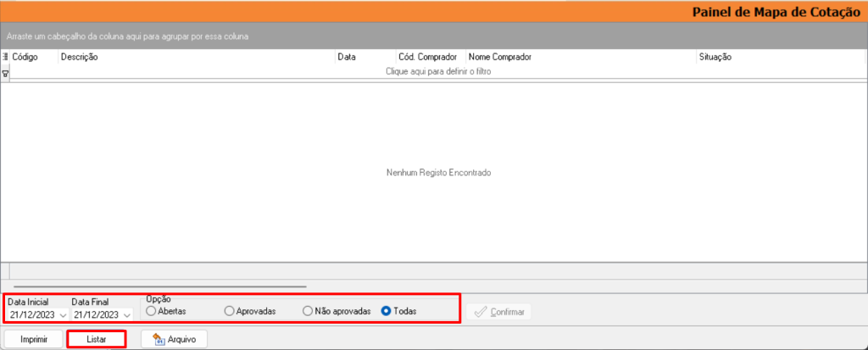Sort by the Descrição column header
This screenshot has width=868, height=350.
[x=197, y=57]
